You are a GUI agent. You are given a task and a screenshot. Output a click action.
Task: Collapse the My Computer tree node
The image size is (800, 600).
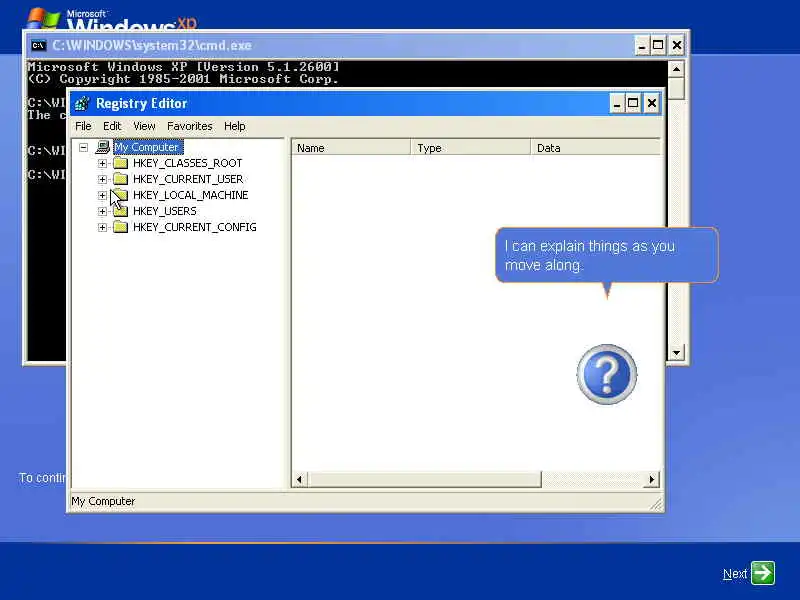coord(83,147)
